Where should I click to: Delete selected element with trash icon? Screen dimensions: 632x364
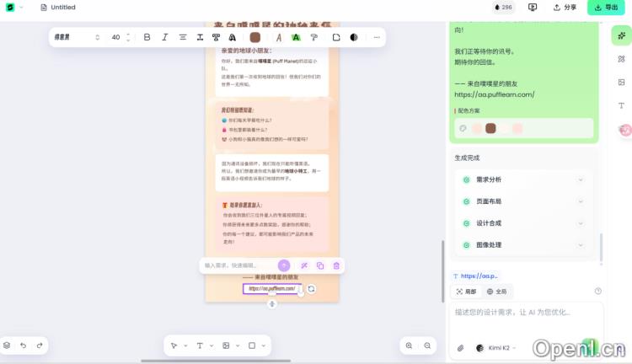pyautogui.click(x=336, y=265)
